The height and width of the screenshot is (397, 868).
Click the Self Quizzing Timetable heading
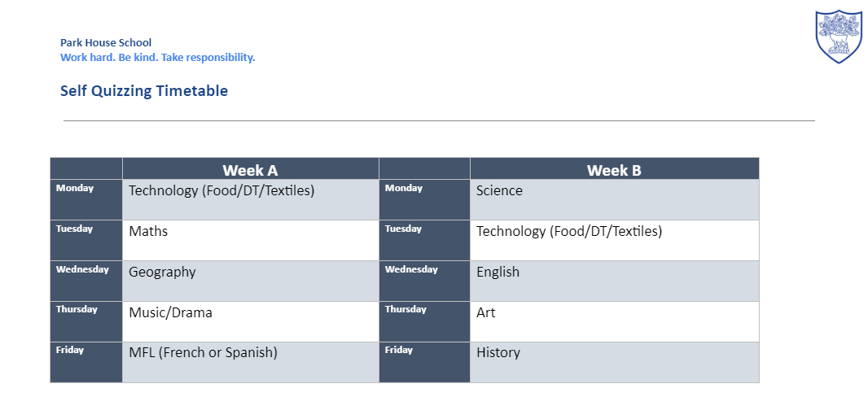coord(144,90)
